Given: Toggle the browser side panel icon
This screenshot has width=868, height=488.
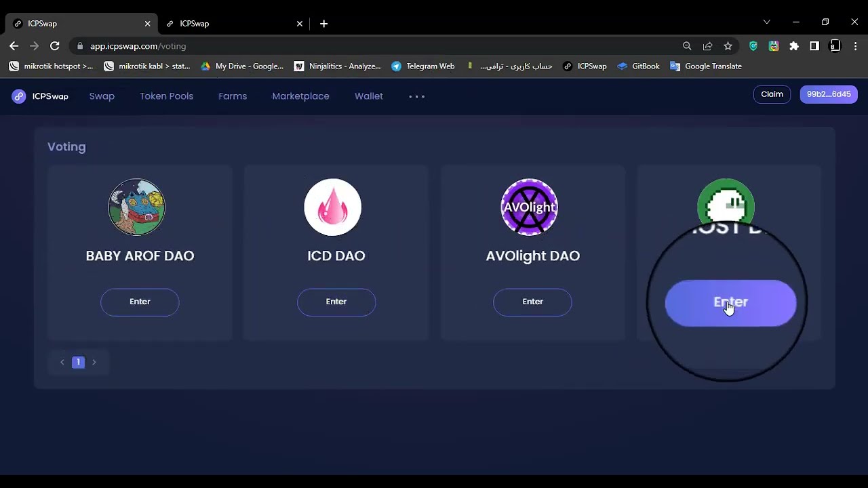Looking at the screenshot, I should pyautogui.click(x=814, y=46).
